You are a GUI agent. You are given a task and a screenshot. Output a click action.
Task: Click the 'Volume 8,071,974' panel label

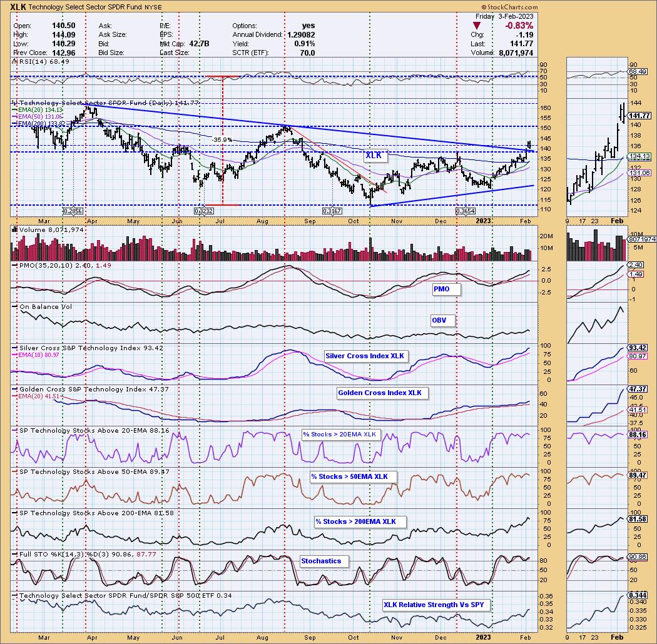click(x=51, y=230)
